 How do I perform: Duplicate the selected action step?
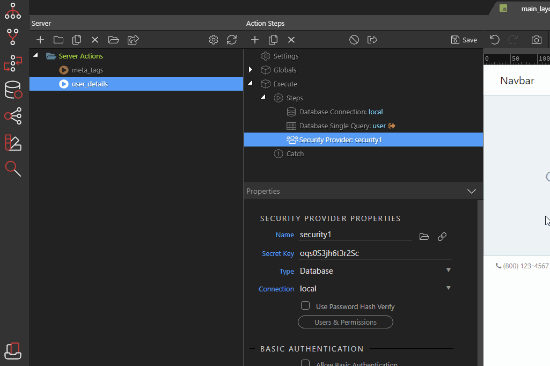(273, 40)
